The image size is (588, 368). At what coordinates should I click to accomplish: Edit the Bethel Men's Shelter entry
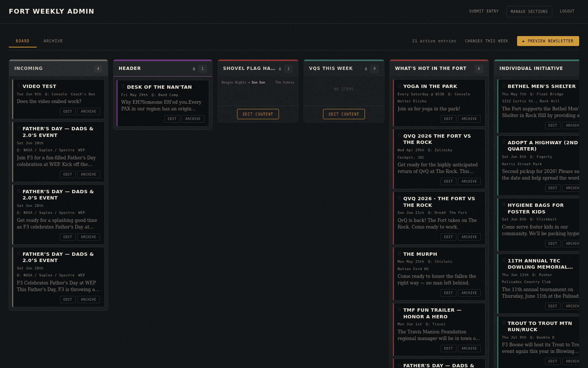click(553, 125)
